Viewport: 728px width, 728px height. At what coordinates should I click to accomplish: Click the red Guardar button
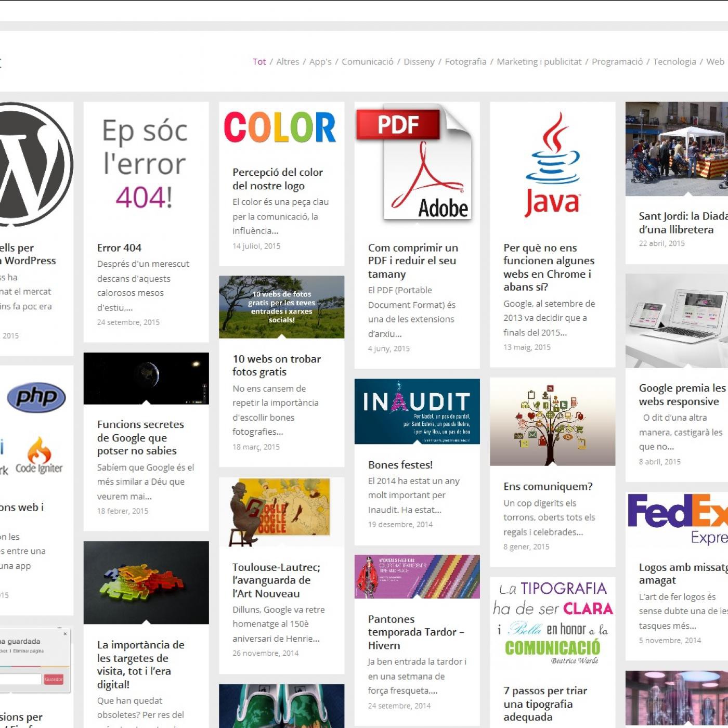[54, 679]
